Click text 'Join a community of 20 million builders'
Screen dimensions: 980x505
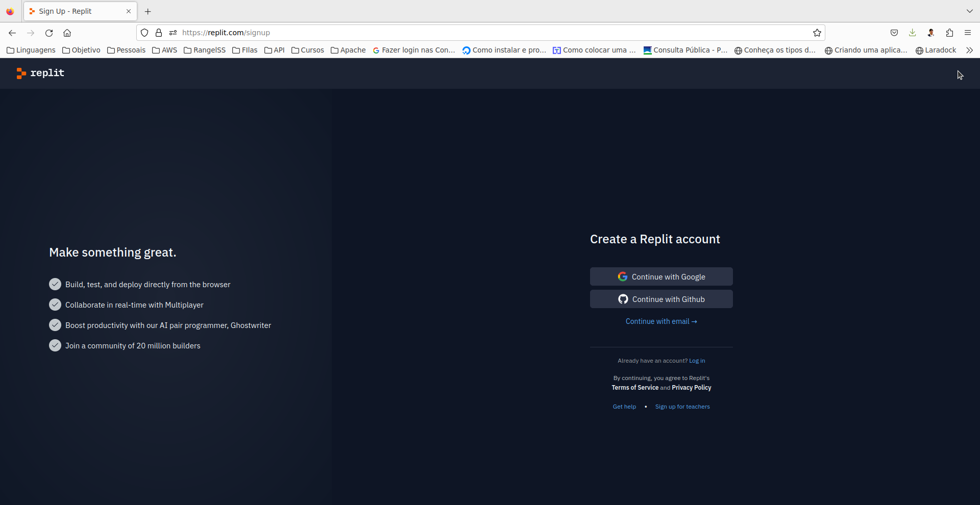point(133,346)
